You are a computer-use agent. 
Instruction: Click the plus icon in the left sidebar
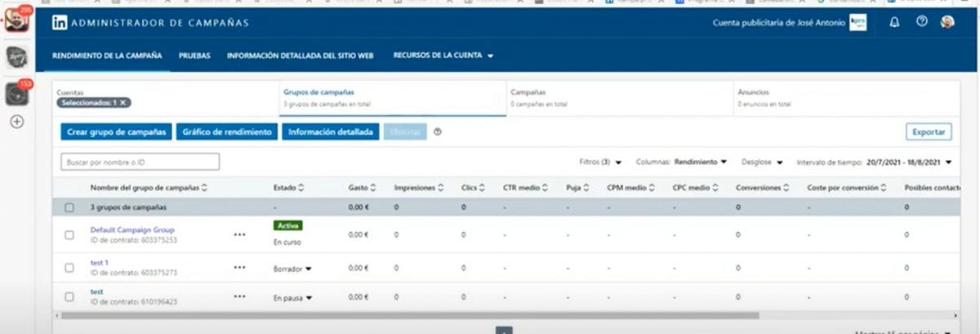point(16,122)
